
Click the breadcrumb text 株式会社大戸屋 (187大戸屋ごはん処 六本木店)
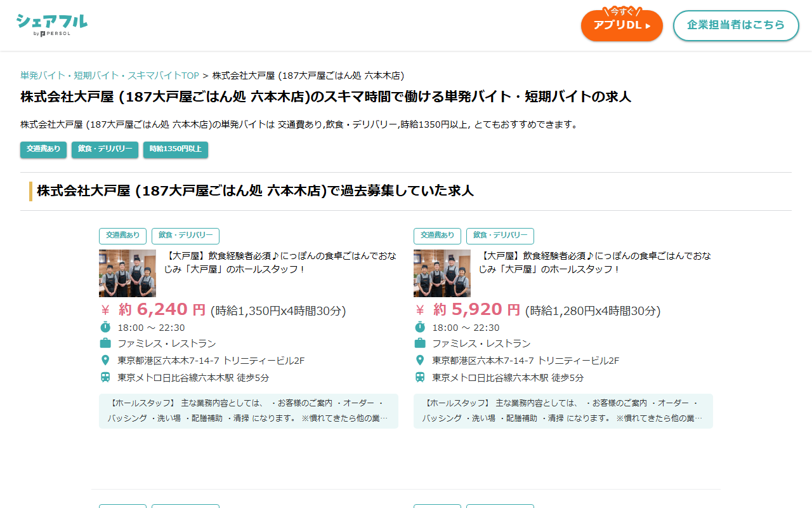tap(308, 76)
